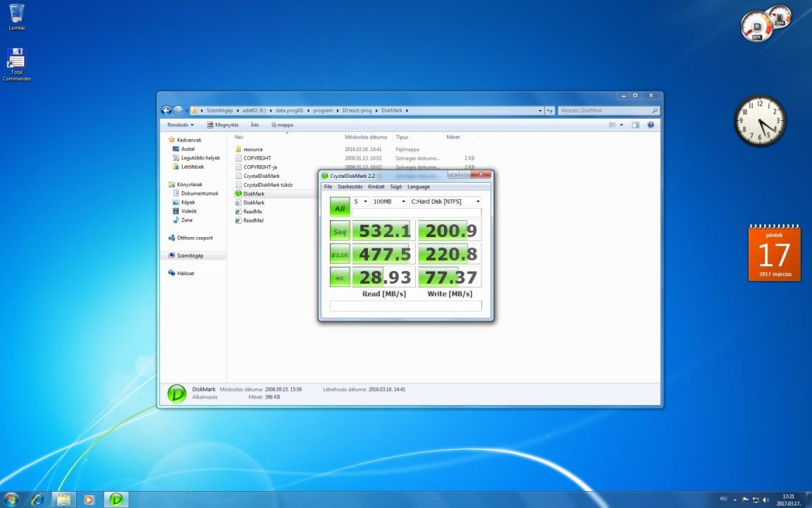Select the resource folder
Screen dimensions: 812x508
(x=253, y=150)
